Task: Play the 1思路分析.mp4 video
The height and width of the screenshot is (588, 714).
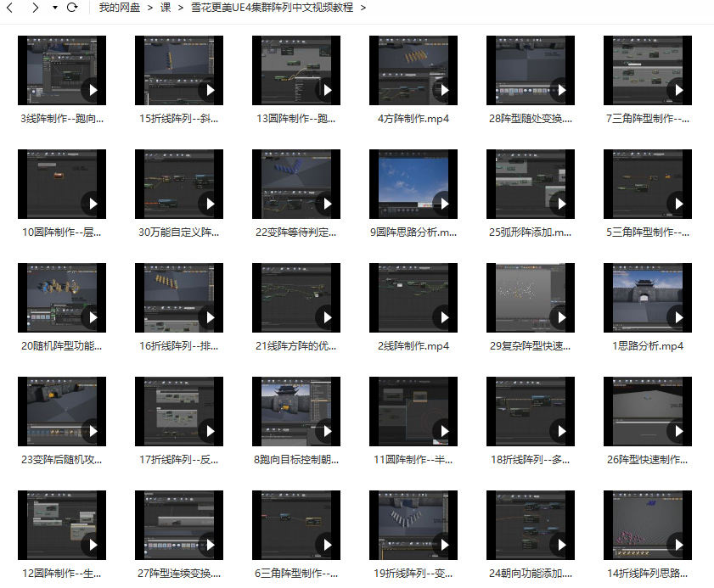Action: (x=677, y=316)
